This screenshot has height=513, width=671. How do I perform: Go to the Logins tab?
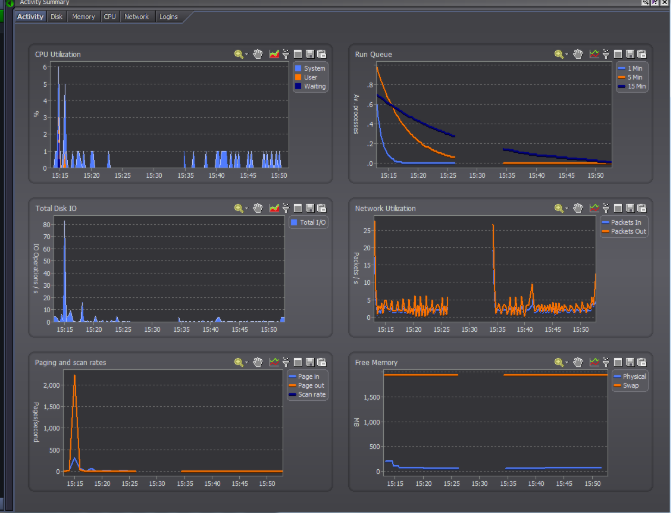point(169,17)
